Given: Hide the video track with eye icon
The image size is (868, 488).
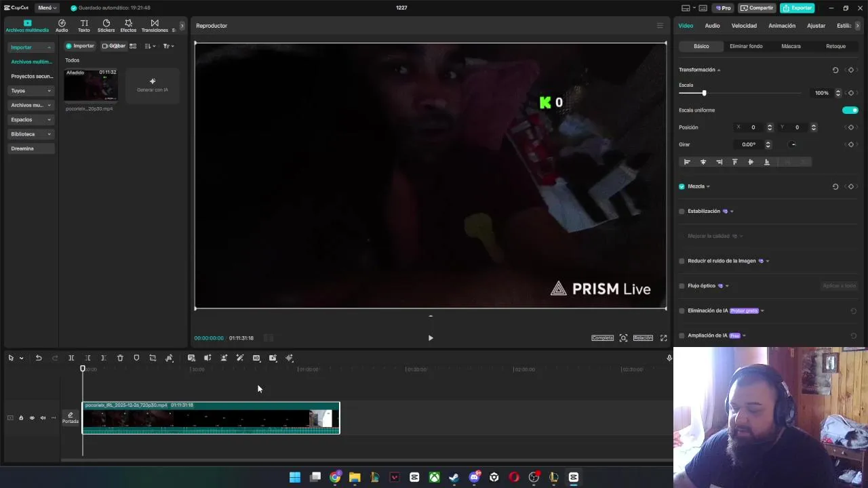Looking at the screenshot, I should coord(32,418).
